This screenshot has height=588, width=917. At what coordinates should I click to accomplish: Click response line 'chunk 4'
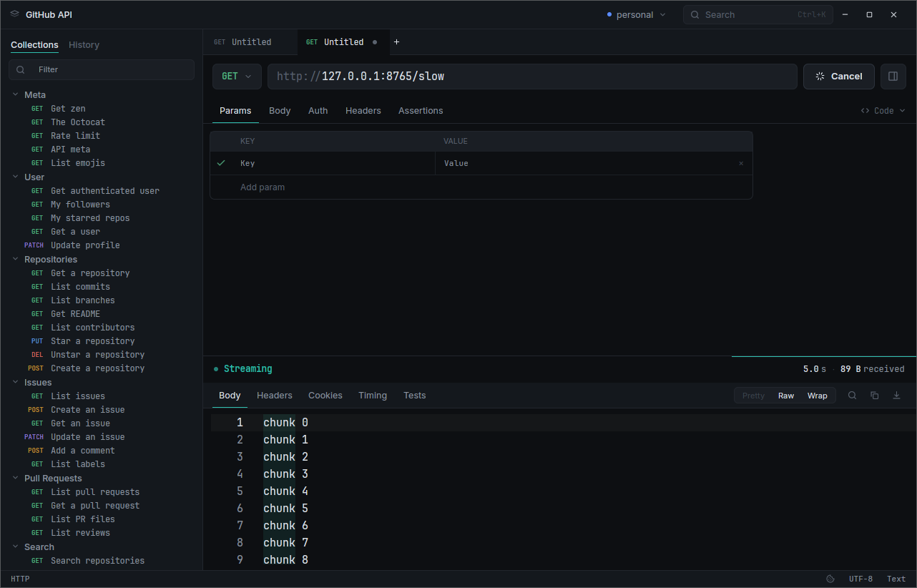(285, 491)
